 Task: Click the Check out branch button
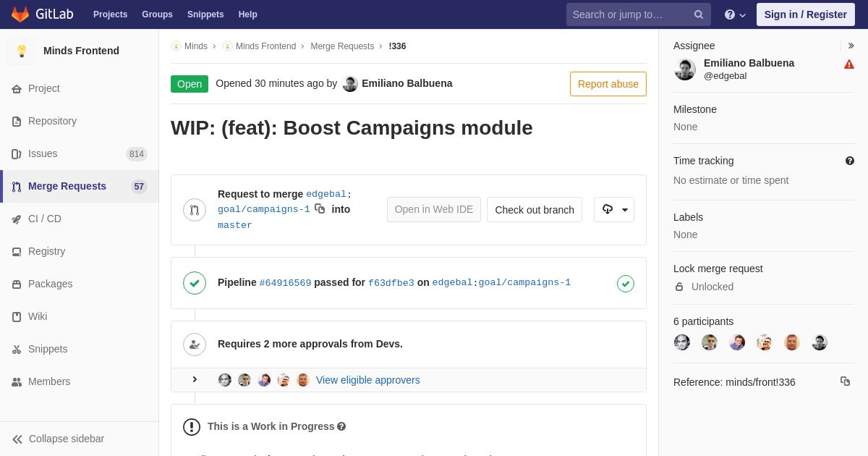(535, 210)
